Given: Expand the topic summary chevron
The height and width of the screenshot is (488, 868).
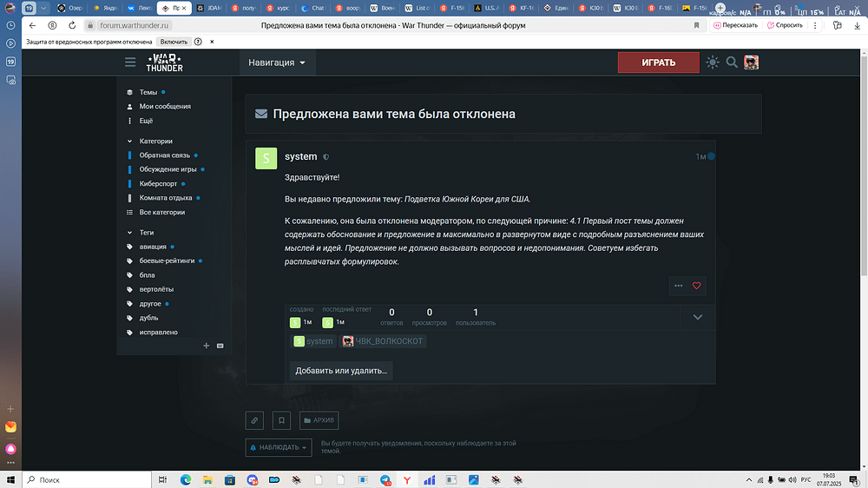Looking at the screenshot, I should (x=698, y=318).
